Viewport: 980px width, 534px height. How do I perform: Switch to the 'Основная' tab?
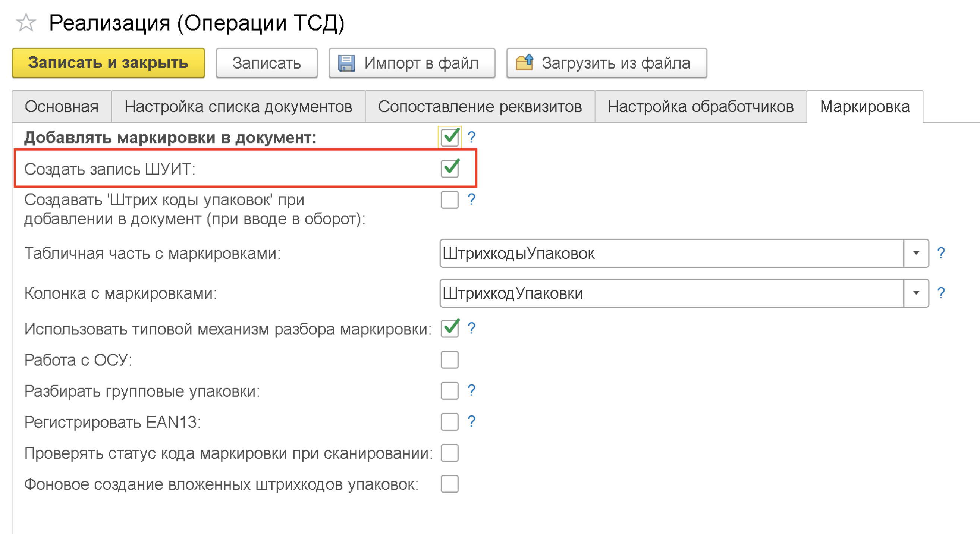point(62,107)
